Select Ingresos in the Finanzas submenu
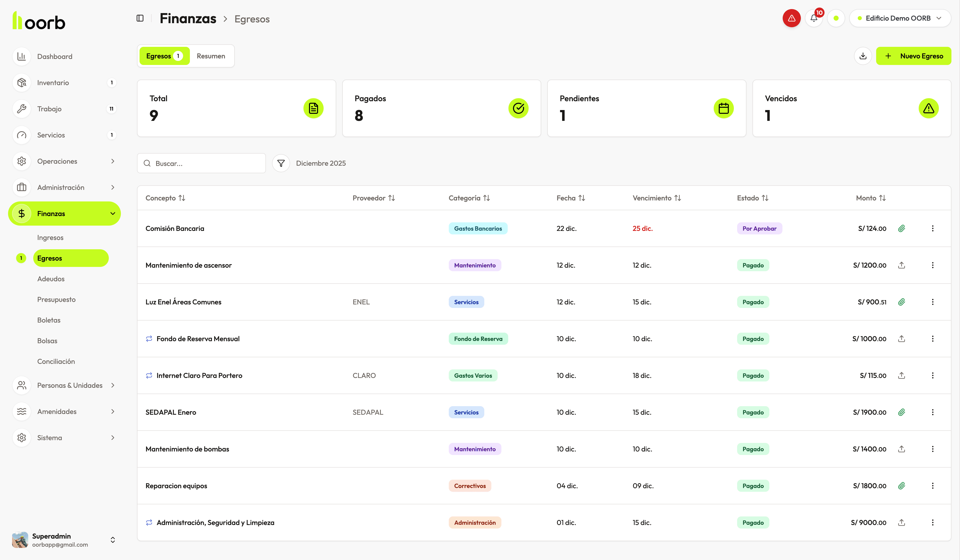This screenshot has width=960, height=560. point(50,237)
